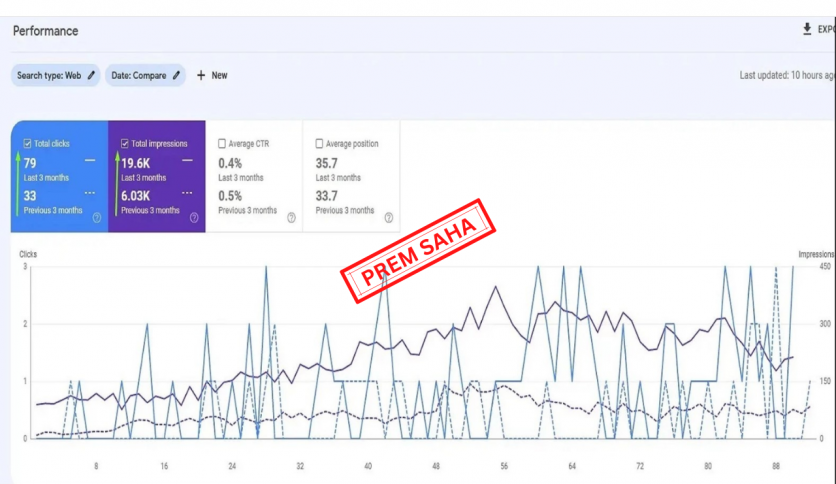Open the Search type: Web filter chip
836x484 pixels.
tap(50, 75)
